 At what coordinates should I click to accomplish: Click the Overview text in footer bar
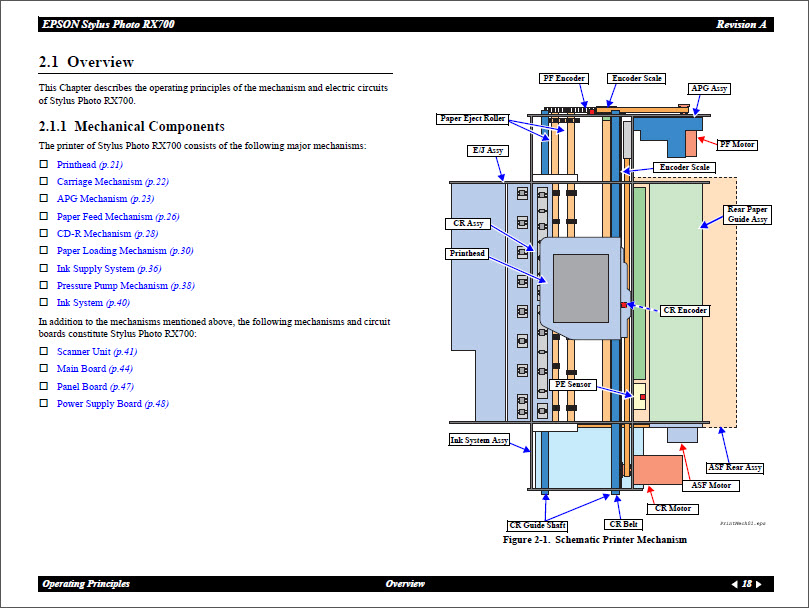[x=405, y=584]
